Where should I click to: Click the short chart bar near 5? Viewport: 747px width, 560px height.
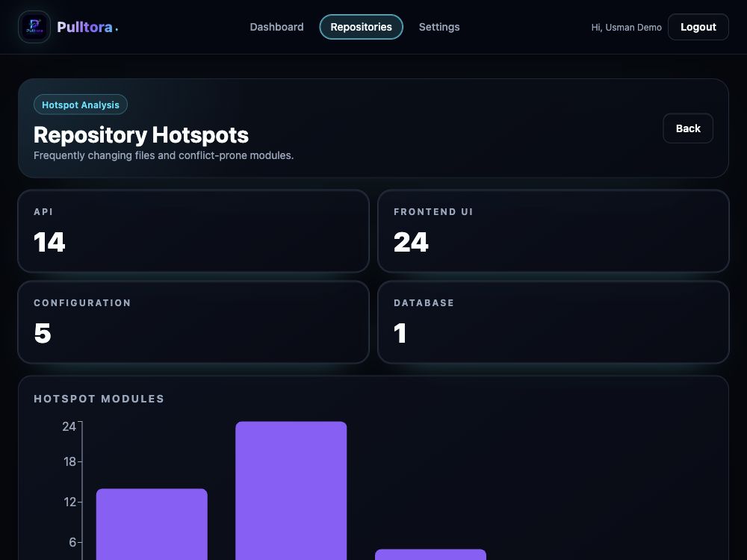pos(431,554)
